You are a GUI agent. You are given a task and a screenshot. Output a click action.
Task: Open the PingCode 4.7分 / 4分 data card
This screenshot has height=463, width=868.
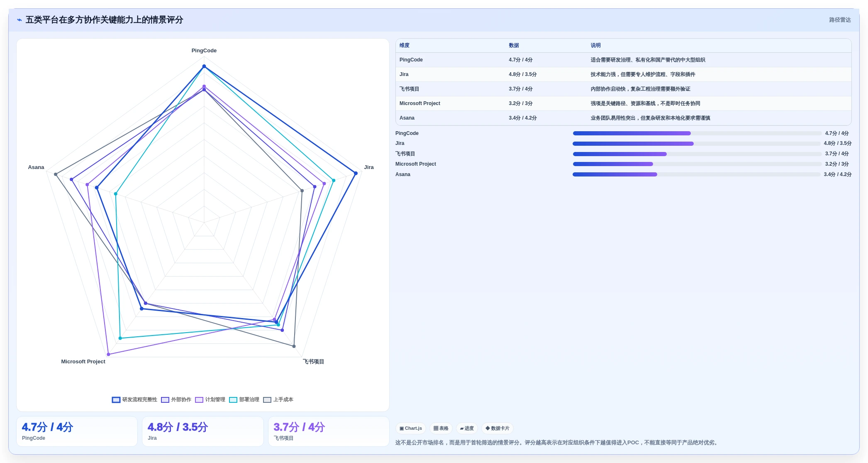[77, 431]
